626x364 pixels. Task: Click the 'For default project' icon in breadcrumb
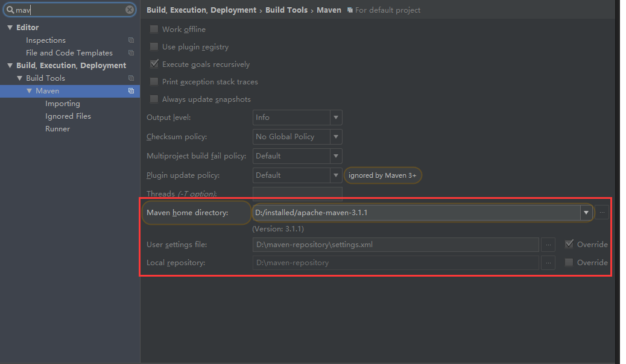350,10
